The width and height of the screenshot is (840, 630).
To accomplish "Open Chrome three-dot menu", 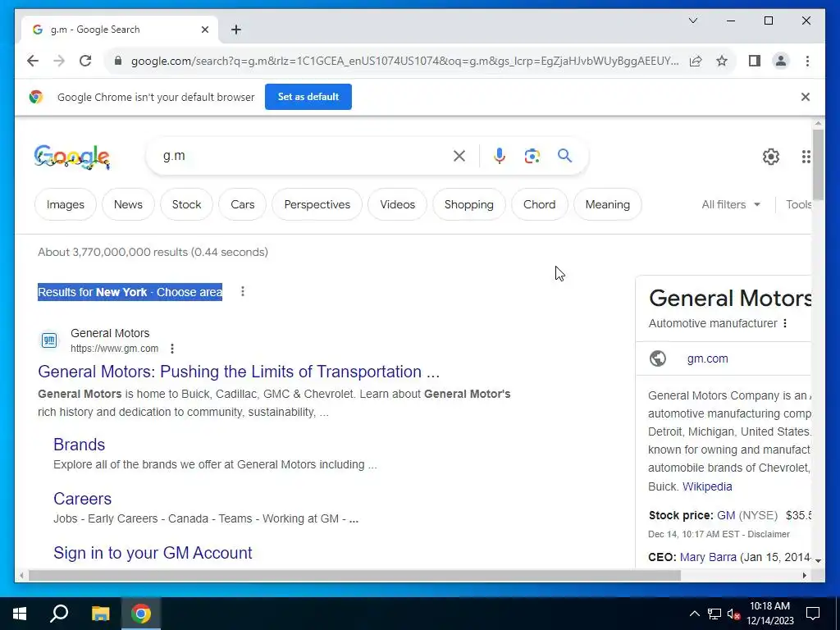I will (807, 61).
